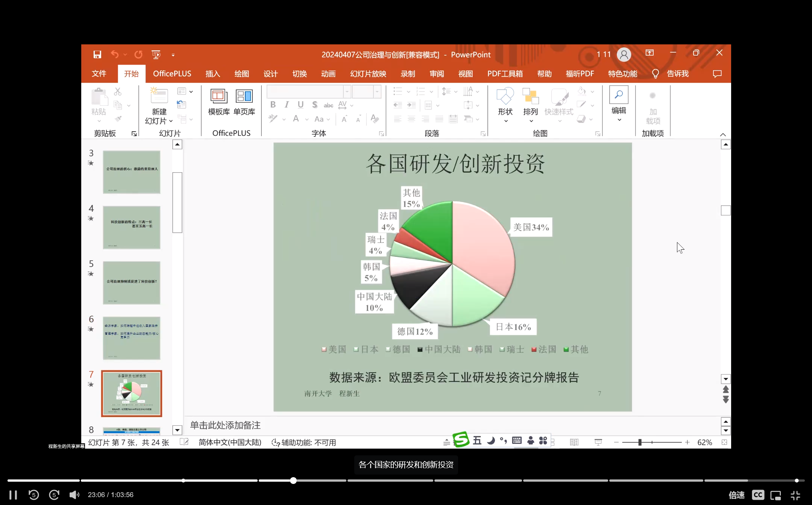Click the 编辑 search icon
Viewport: 812px width, 505px height.
pyautogui.click(x=619, y=95)
